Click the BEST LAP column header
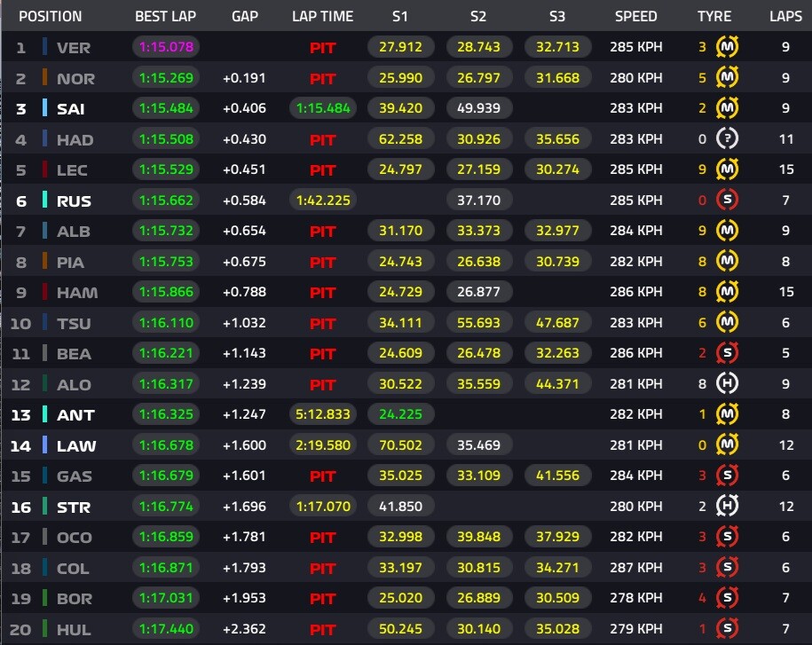The image size is (812, 645). (x=166, y=17)
